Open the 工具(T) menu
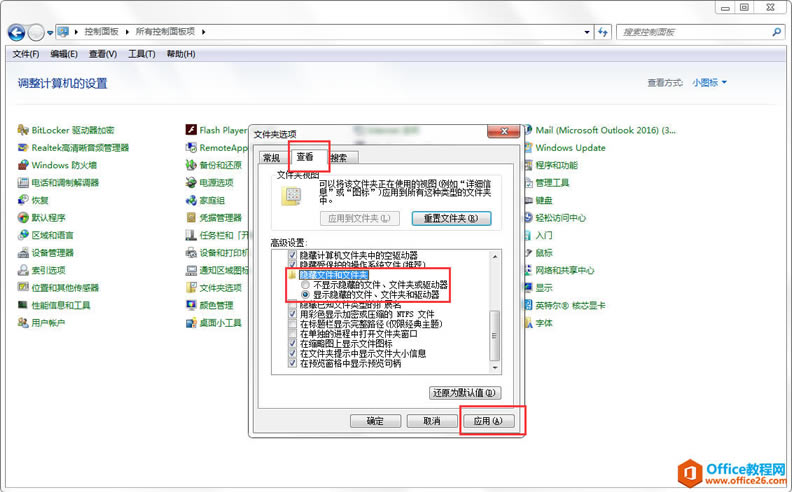792x492 pixels. tap(141, 54)
